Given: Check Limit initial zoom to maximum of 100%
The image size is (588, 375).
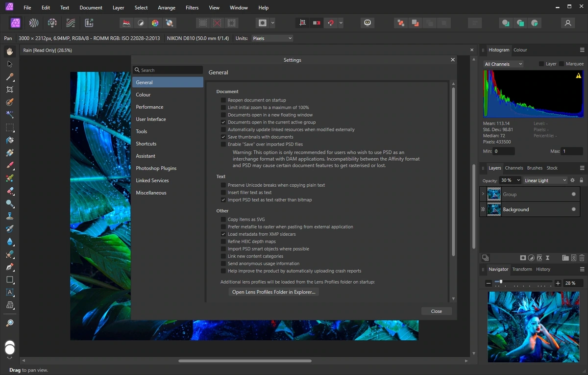Looking at the screenshot, I should pos(223,107).
